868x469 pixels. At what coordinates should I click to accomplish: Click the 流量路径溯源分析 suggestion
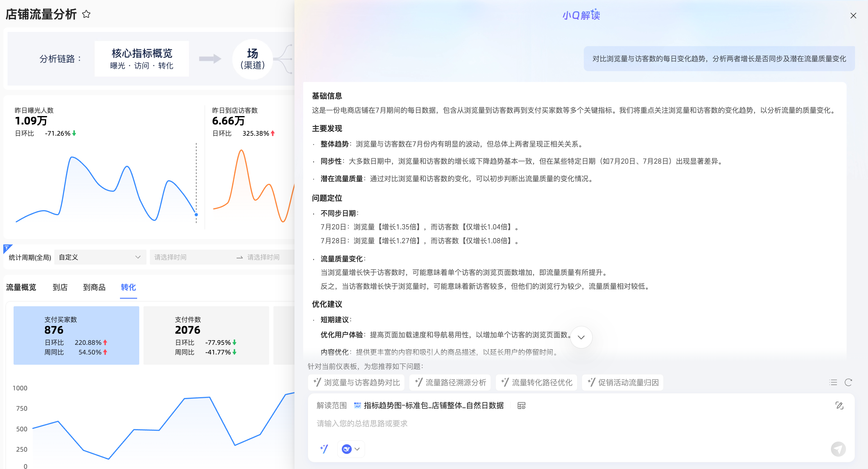[450, 382]
